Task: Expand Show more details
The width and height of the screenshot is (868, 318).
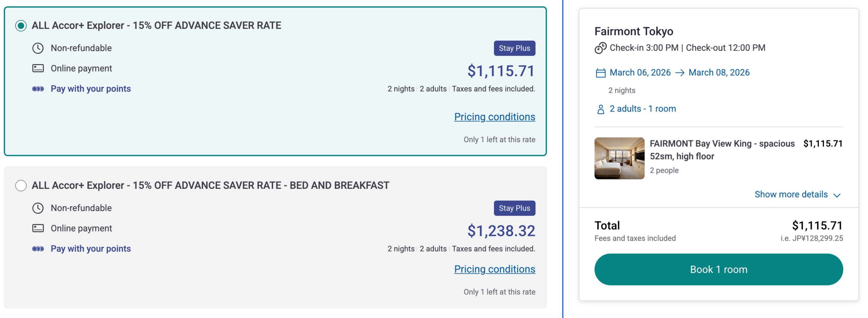Action: [x=790, y=194]
